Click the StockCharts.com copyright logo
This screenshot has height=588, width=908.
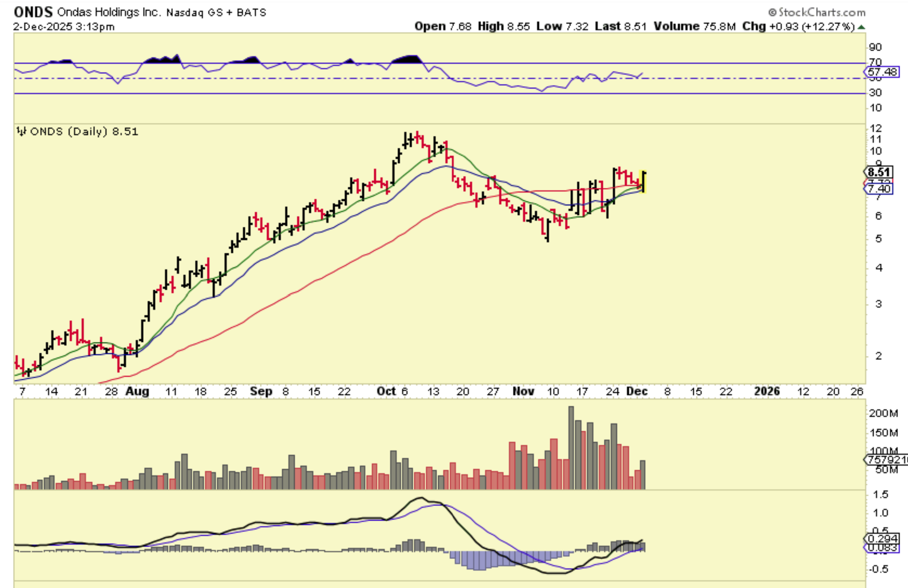tap(816, 13)
